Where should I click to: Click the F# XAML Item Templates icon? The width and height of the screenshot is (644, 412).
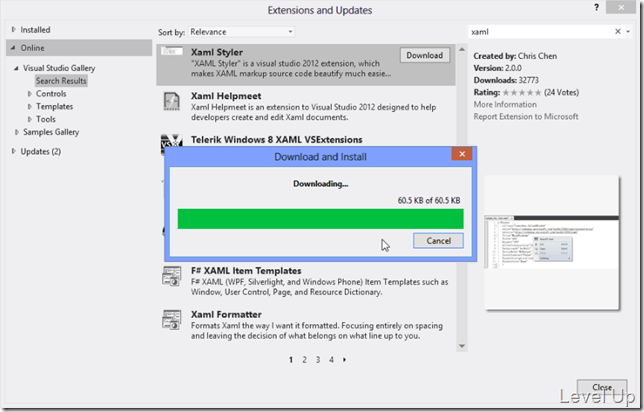pyautogui.click(x=172, y=276)
